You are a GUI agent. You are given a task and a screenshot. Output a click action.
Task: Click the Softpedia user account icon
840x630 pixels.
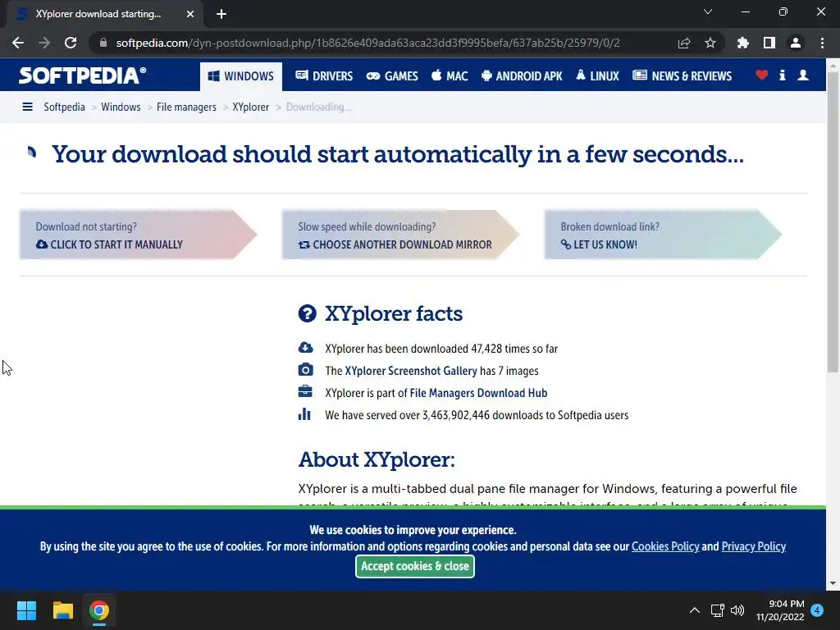coord(802,75)
